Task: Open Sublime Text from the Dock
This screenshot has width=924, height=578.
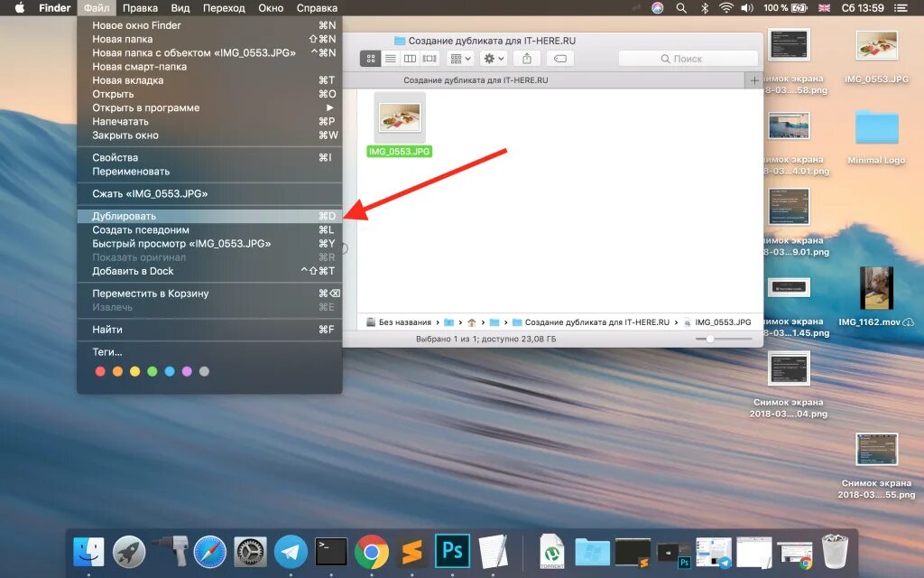Action: point(411,553)
